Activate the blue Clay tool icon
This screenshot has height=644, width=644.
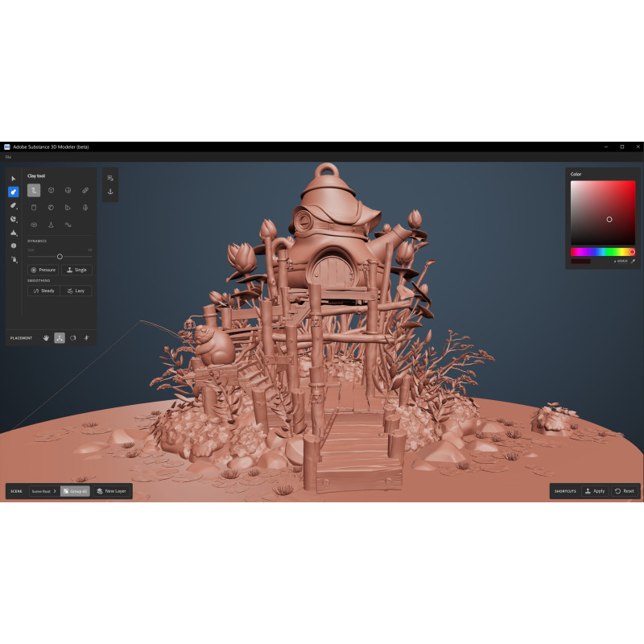[14, 192]
